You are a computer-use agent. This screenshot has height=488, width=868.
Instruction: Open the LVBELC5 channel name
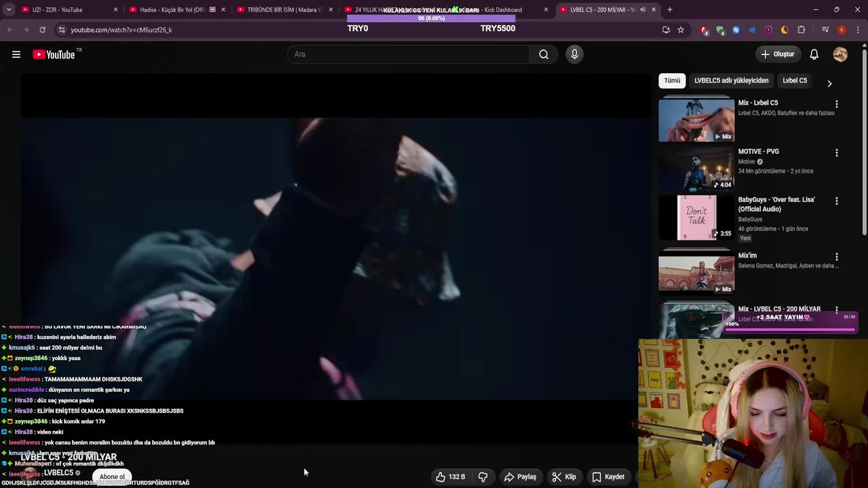click(58, 472)
